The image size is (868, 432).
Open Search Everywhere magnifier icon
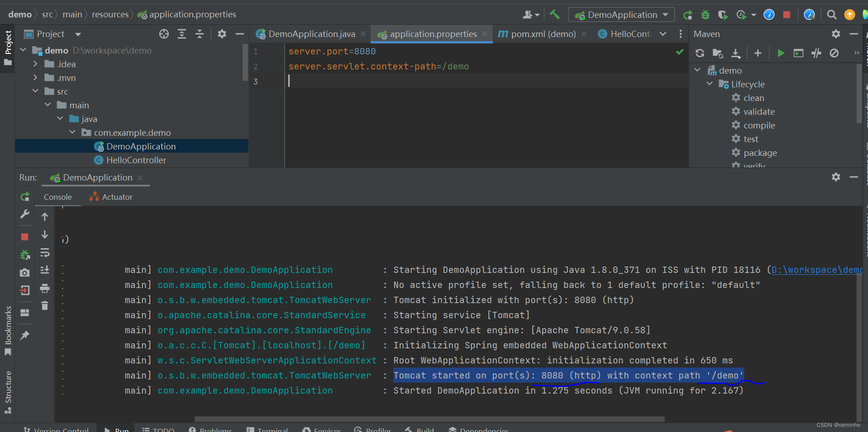pos(832,15)
